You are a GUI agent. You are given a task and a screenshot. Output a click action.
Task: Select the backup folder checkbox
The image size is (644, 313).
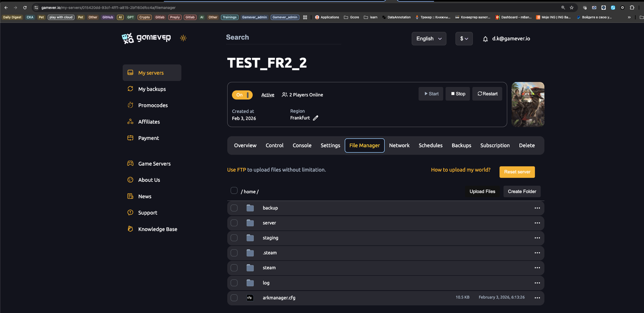click(x=234, y=208)
